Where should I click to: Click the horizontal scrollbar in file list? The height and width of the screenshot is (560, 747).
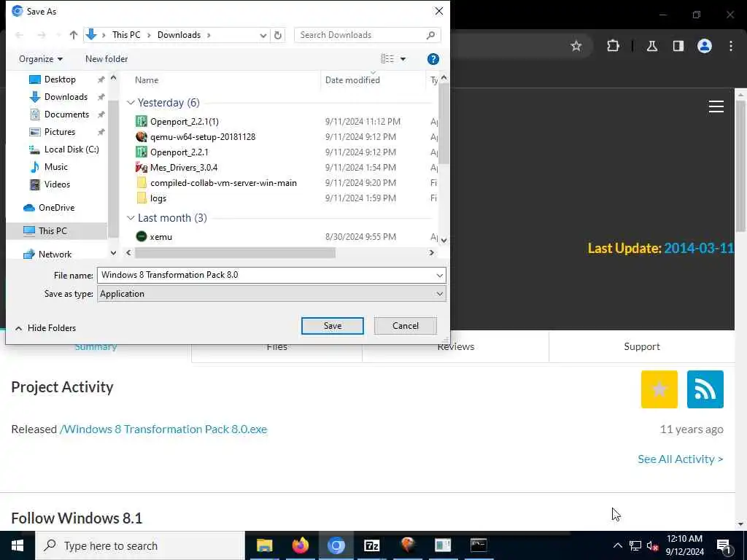[235, 253]
